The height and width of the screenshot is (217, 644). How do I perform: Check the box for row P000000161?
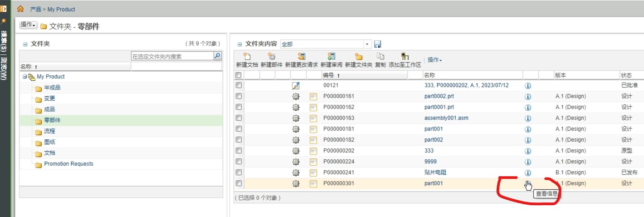(x=239, y=96)
